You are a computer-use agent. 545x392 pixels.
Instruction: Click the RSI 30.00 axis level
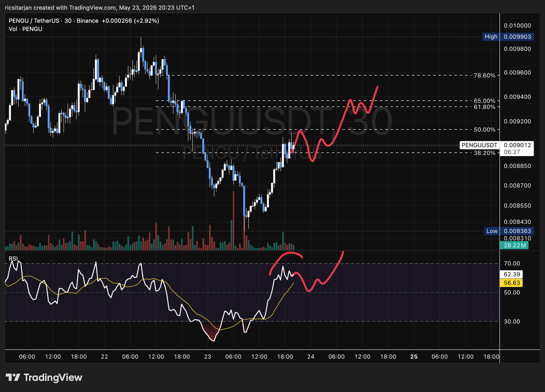click(511, 322)
